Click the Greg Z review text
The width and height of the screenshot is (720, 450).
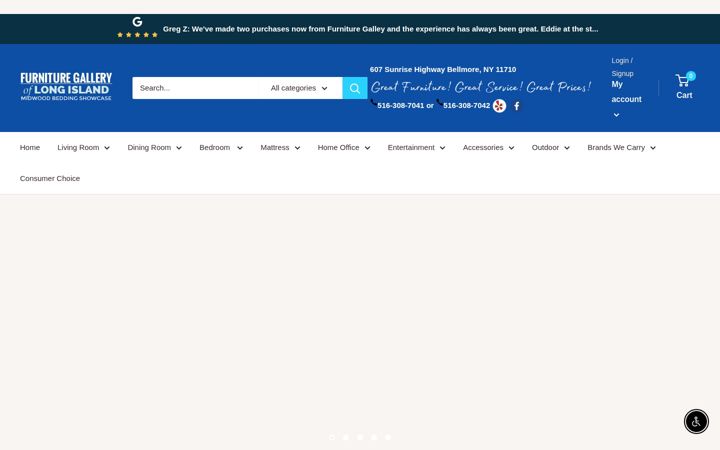(380, 29)
